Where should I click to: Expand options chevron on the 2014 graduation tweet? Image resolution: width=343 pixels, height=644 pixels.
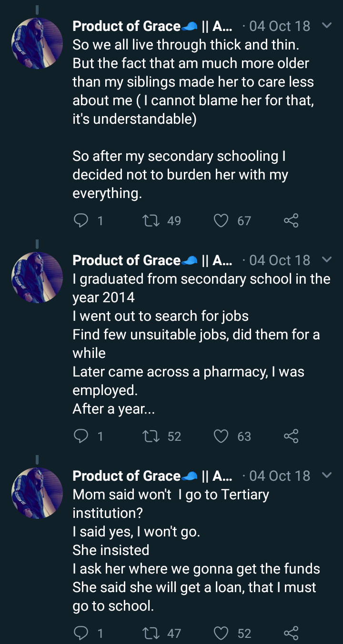pyautogui.click(x=327, y=260)
